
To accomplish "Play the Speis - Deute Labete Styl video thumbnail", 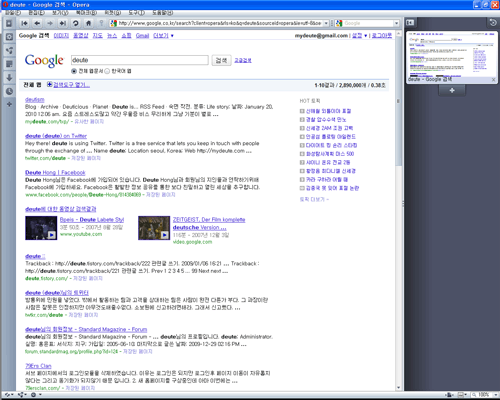I will 41,228.
